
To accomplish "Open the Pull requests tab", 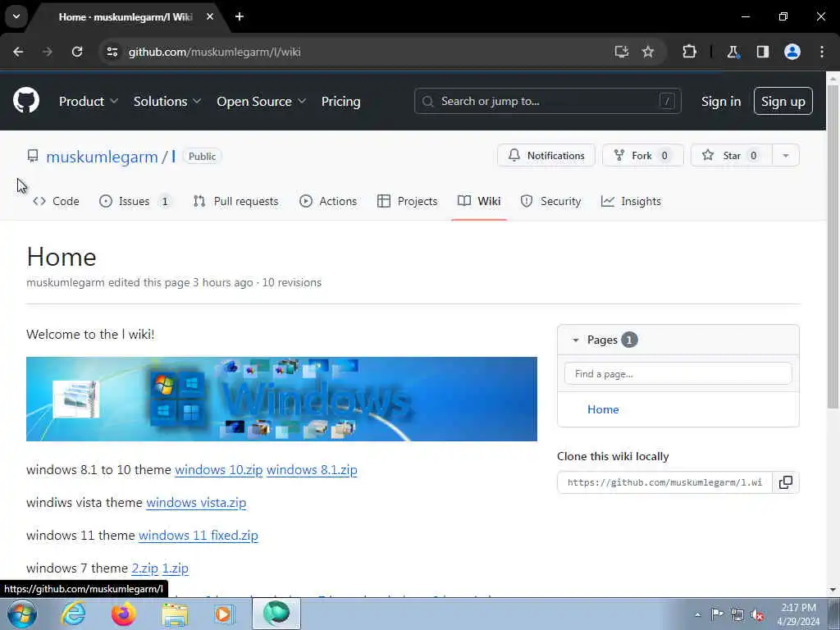I will click(235, 201).
